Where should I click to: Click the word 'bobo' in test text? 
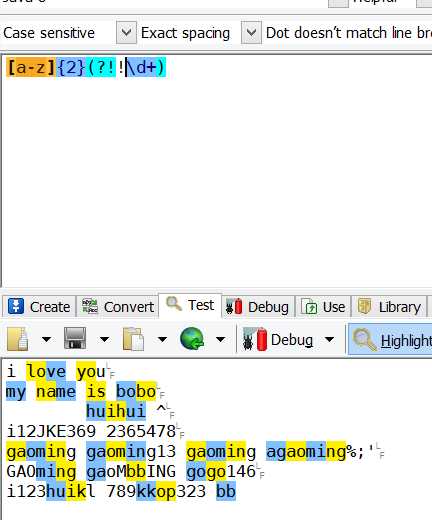click(136, 391)
